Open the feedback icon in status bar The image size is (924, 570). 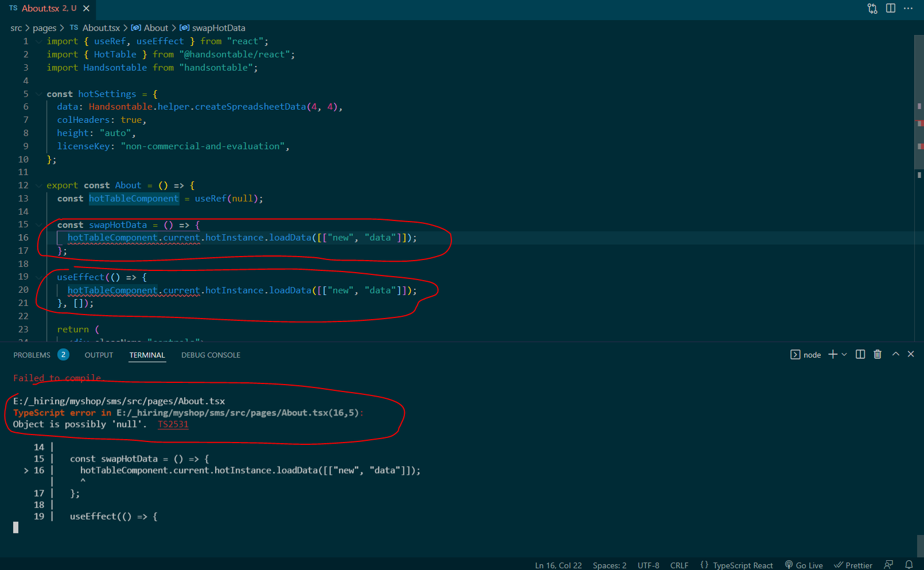click(889, 565)
